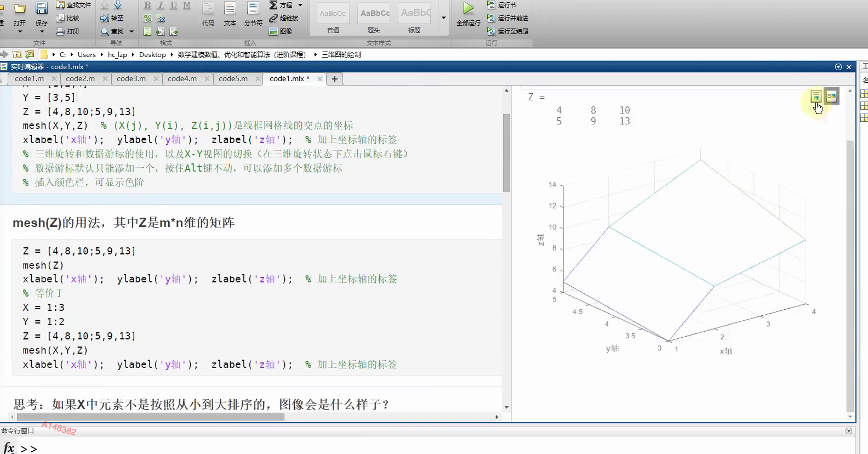Open the 保存 dropdown arrow
The width and height of the screenshot is (868, 454).
42,31
